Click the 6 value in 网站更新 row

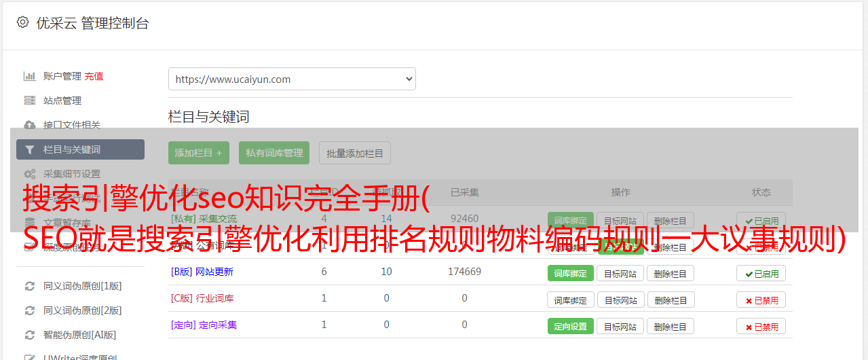[x=324, y=272]
